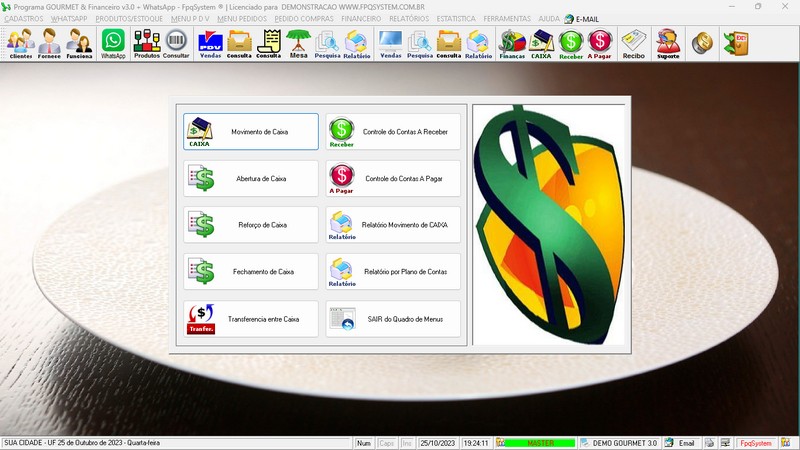Viewport: 800px width, 450px height.
Task: Open the AJUDA menu
Action: point(549,19)
